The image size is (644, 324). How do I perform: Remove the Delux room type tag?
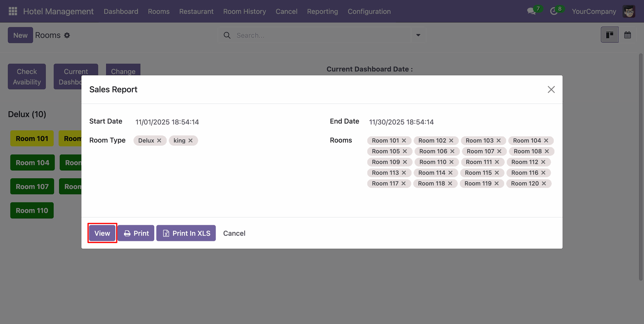(159, 141)
